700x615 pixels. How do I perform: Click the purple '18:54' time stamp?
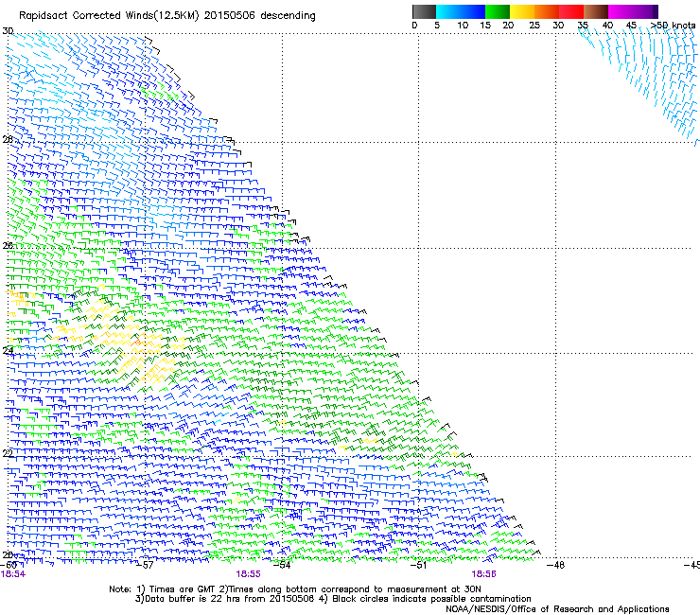coord(13,574)
